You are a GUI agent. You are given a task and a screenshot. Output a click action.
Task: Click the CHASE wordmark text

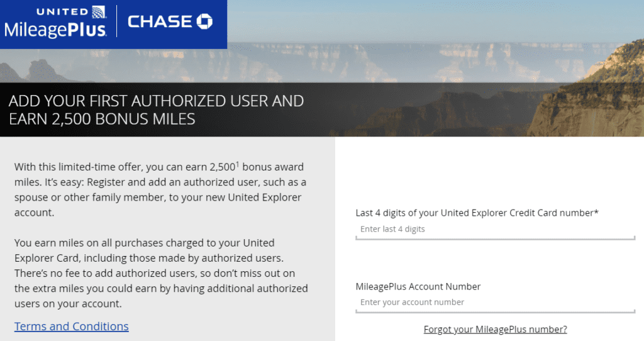pos(160,22)
